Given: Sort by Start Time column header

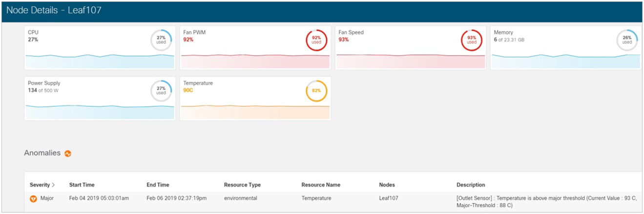Looking at the screenshot, I should point(82,185).
